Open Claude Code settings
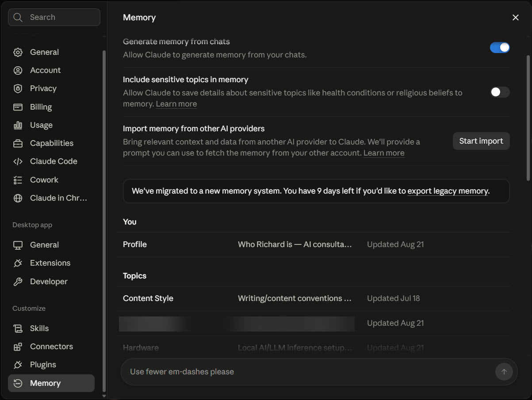The image size is (532, 400). [51, 161]
